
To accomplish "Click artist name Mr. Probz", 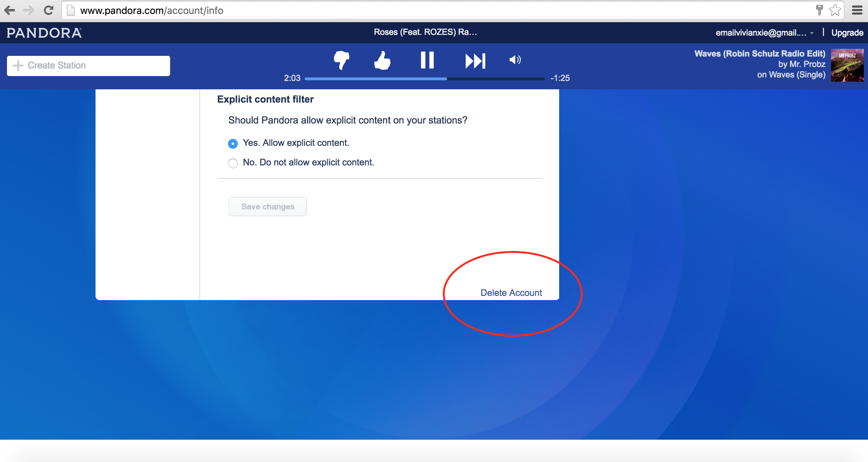I will pyautogui.click(x=807, y=64).
